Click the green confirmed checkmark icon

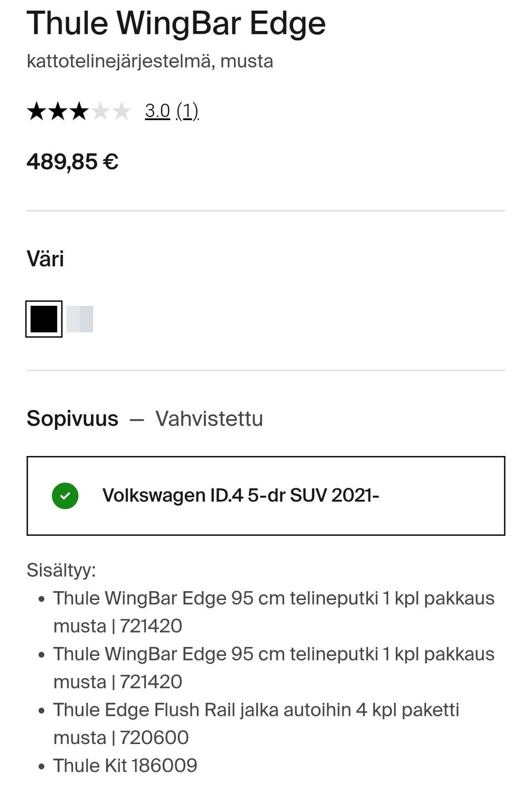click(65, 496)
